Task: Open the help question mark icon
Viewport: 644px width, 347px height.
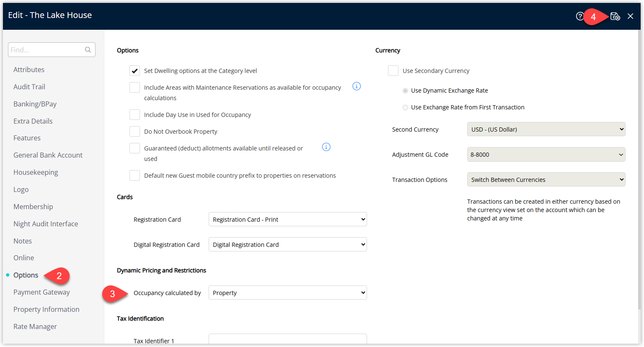Action: click(x=579, y=16)
